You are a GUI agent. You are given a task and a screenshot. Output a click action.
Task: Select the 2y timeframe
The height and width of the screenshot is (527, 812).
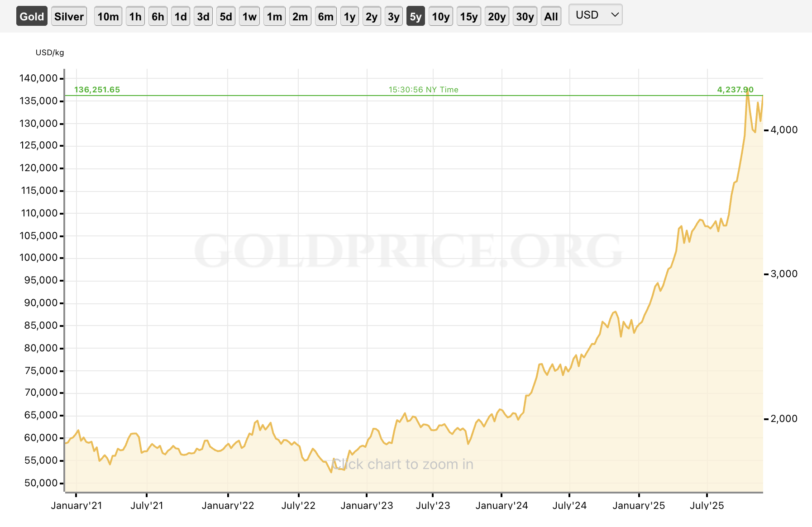coord(371,15)
